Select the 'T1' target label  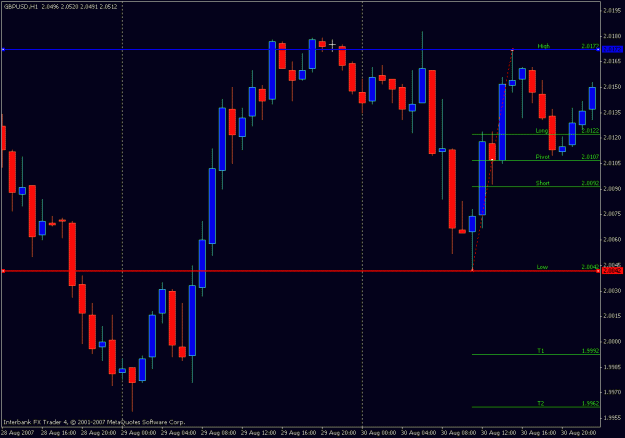pos(540,351)
